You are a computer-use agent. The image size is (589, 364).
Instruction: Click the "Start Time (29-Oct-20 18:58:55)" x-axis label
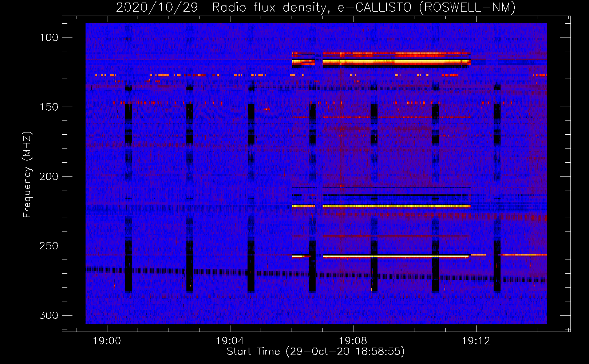tap(316, 352)
